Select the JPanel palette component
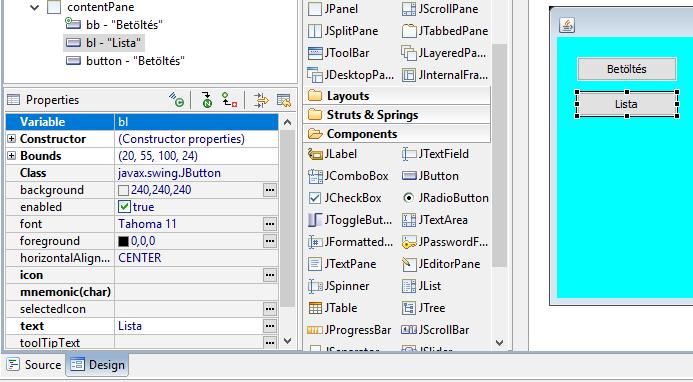This screenshot has height=382, width=693. click(333, 9)
